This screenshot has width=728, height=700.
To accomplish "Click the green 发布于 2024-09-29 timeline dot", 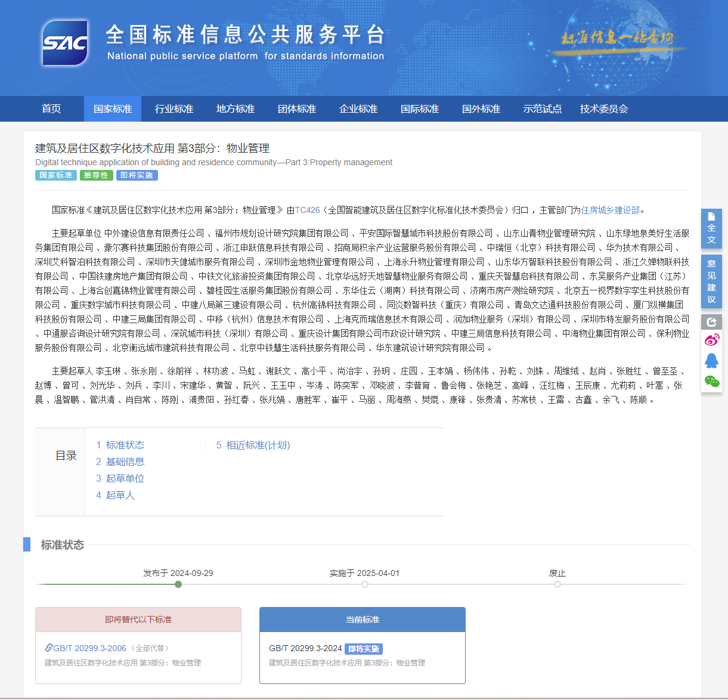I will pyautogui.click(x=178, y=584).
